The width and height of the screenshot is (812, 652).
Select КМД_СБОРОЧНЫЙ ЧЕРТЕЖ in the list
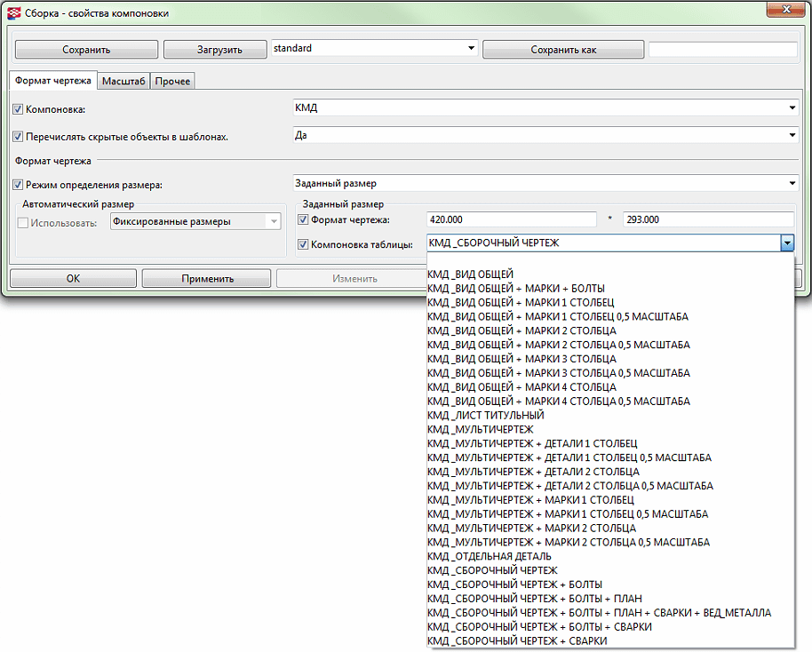point(610,570)
